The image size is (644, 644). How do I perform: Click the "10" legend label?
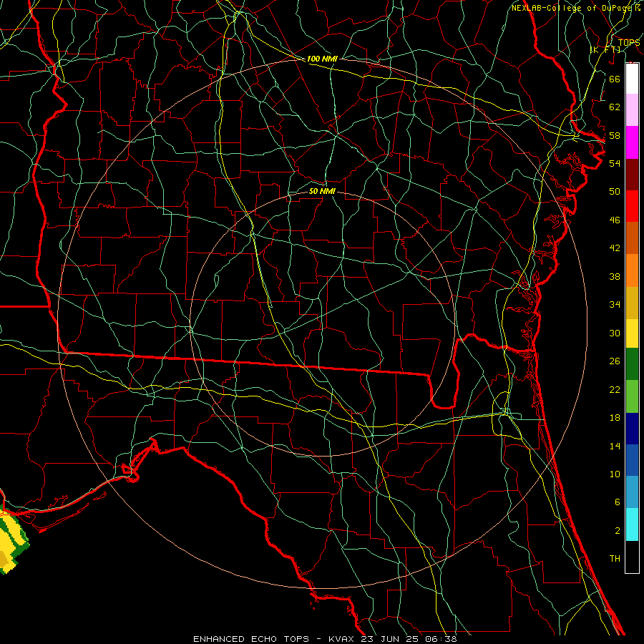click(x=615, y=474)
